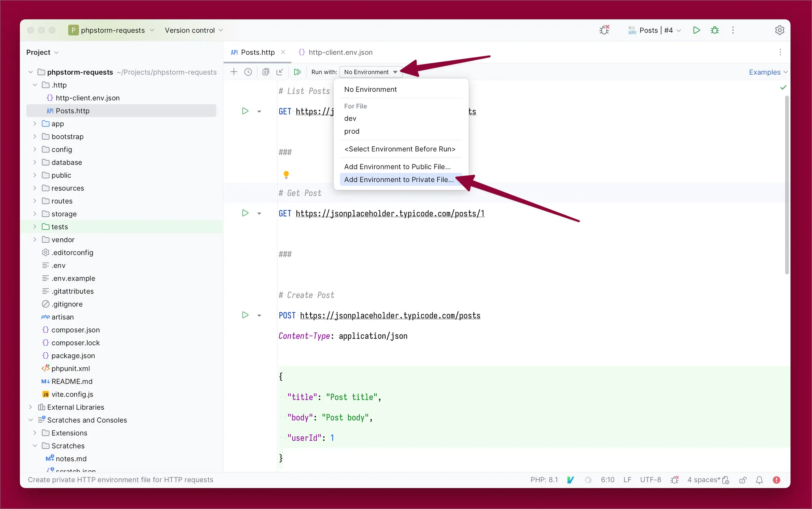812x509 pixels.
Task: Select the prod environment
Action: [x=401, y=131]
